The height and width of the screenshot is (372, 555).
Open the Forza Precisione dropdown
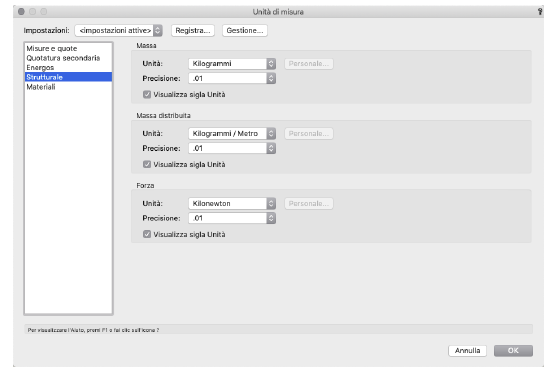[232, 218]
